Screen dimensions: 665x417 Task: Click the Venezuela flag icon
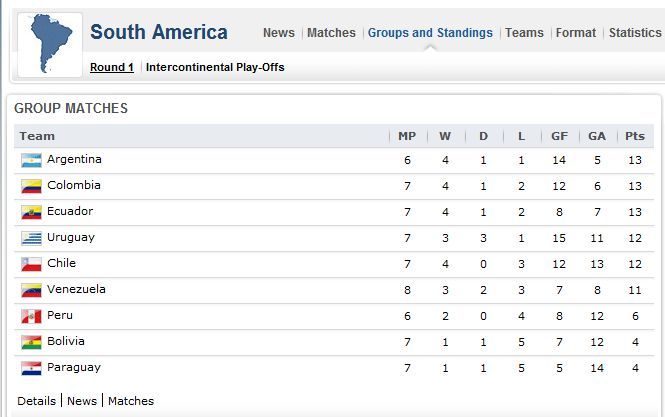coord(31,290)
